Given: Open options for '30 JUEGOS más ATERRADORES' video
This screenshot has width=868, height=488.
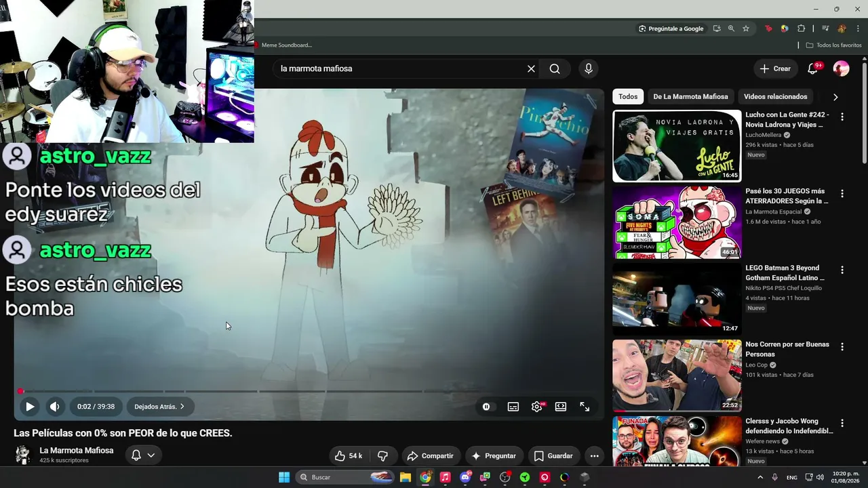Looking at the screenshot, I should click(x=842, y=193).
